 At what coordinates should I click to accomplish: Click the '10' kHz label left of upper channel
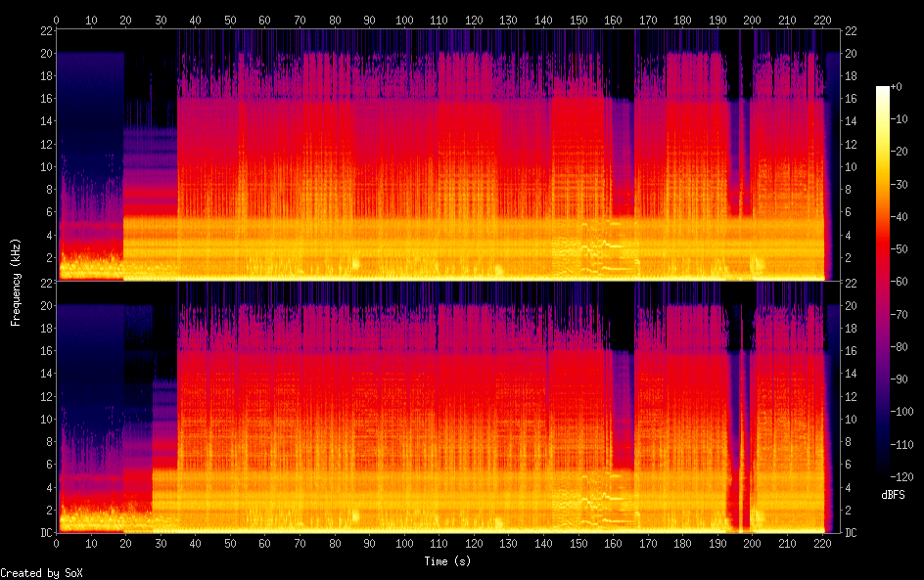[x=44, y=166]
